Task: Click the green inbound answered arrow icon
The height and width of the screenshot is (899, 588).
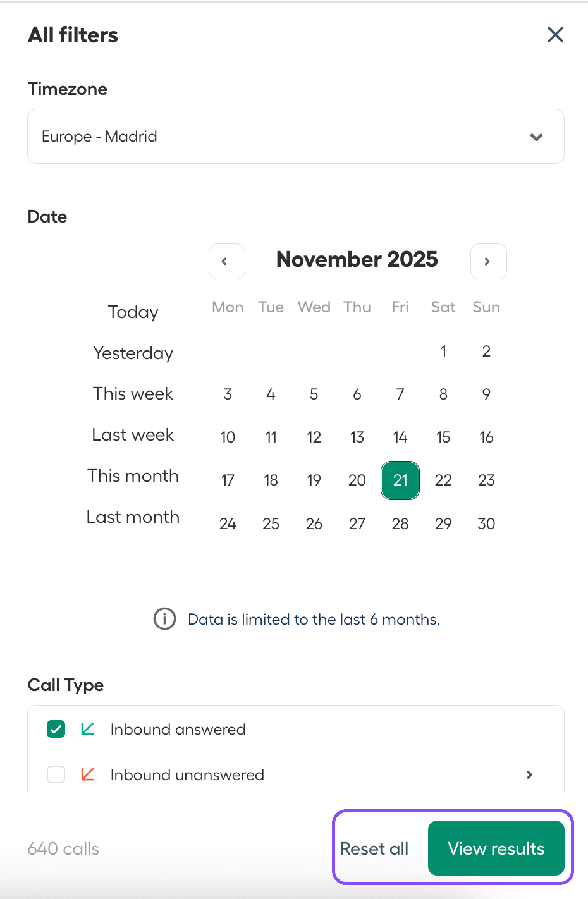Action: click(87, 729)
